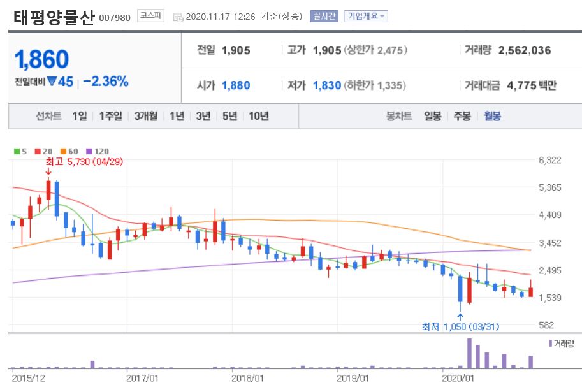
Task: Click the green 5 moving average swatch
Action: [x=17, y=152]
